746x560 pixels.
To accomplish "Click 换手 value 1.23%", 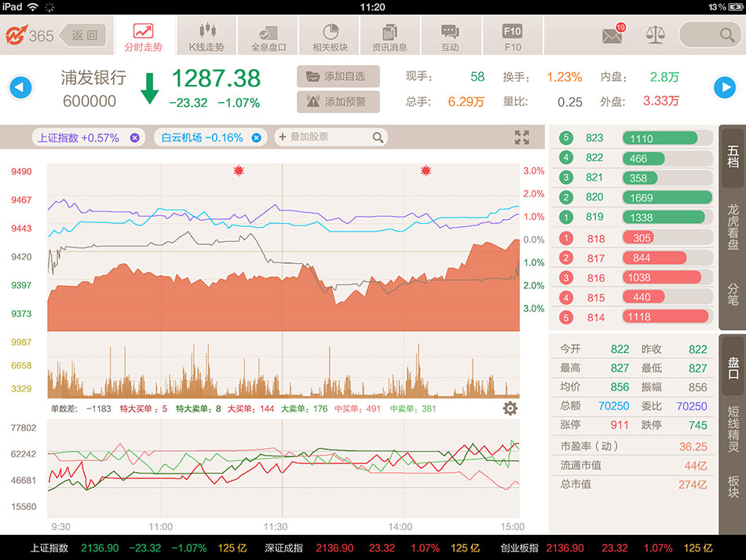I will point(565,77).
